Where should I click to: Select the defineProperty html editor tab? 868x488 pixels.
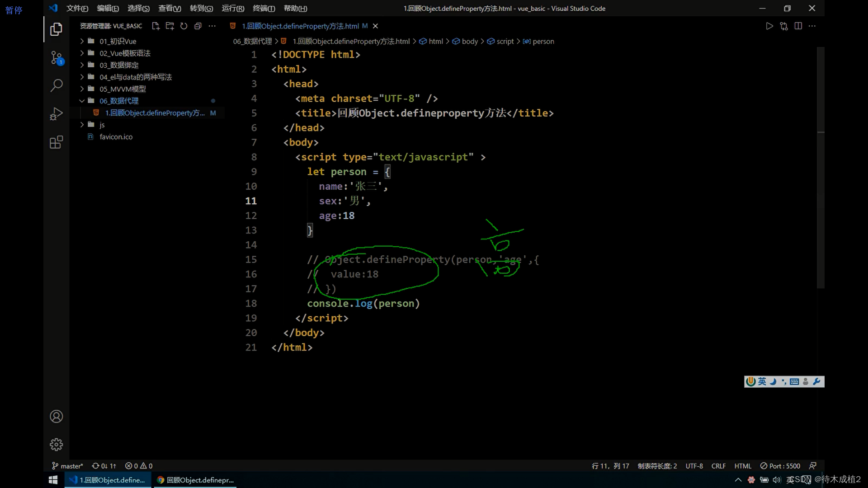pos(300,26)
